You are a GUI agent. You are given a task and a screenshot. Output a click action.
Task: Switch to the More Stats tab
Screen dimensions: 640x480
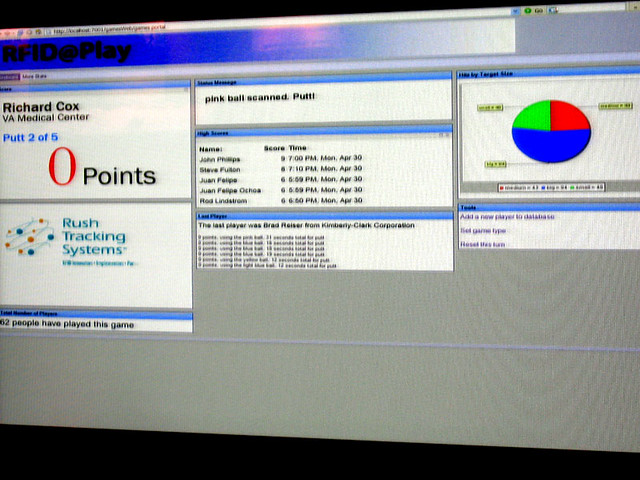click(34, 76)
